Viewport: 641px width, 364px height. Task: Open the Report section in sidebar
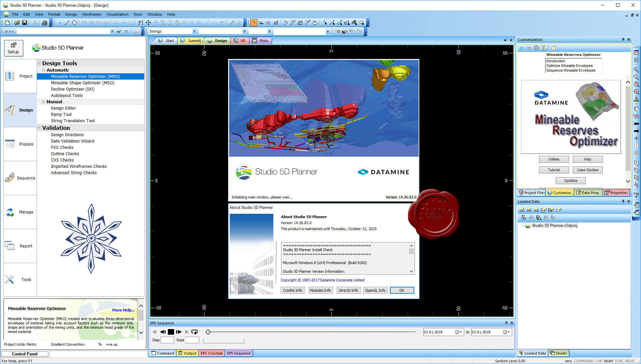pos(20,246)
